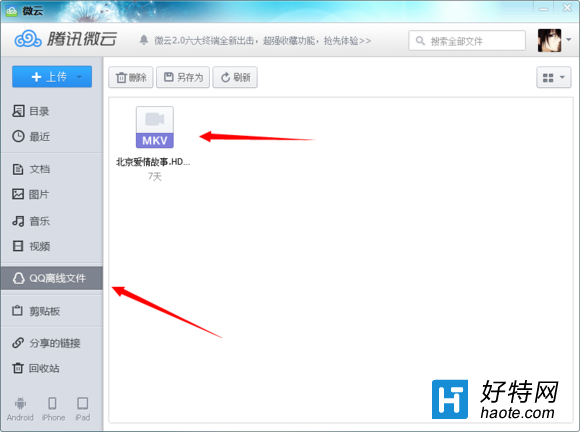Click the 删除 delete button

coord(131,77)
